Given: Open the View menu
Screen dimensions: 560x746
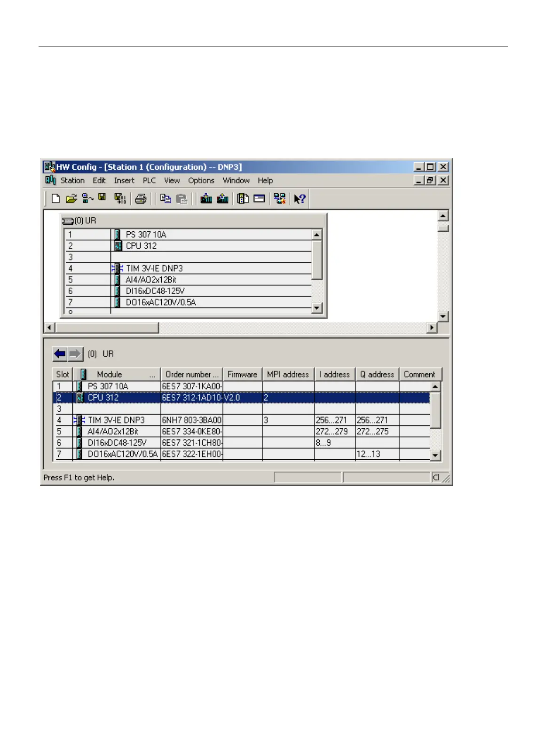Looking at the screenshot, I should tap(172, 181).
